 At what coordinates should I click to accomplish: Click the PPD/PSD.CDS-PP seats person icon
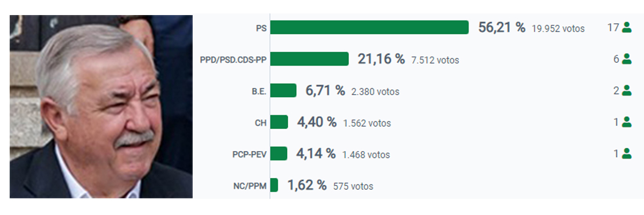coord(626,59)
